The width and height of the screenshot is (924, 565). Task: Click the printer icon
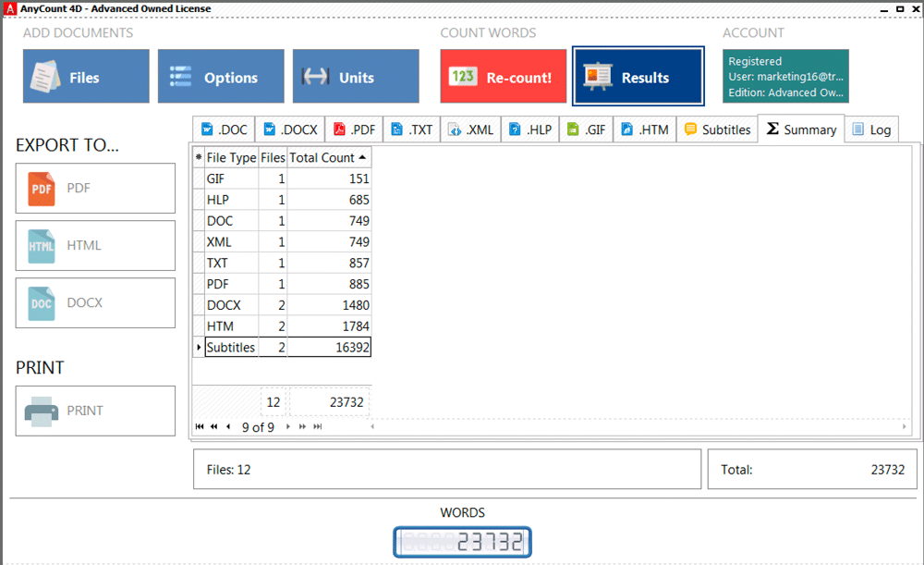tap(42, 411)
